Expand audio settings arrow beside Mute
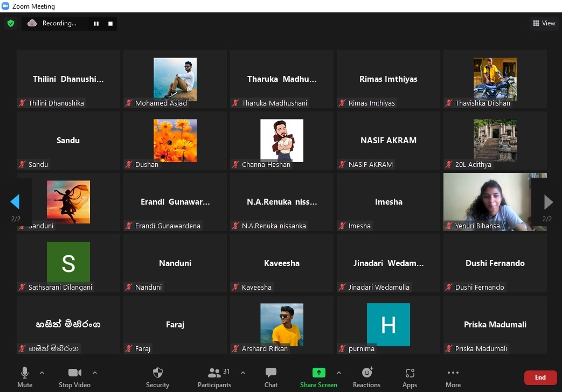The image size is (562, 392). point(42,373)
